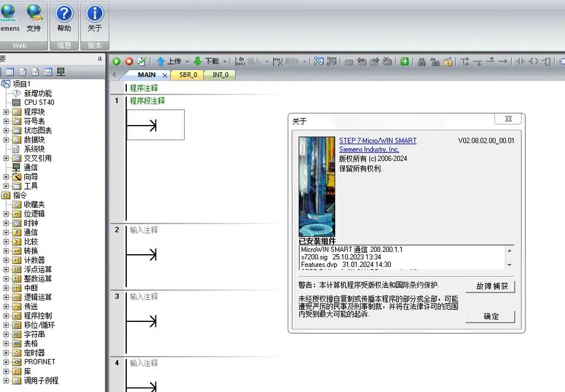The image size is (565, 392).
Task: Expand the 程序块 (Program Block) tree node
Action: click(x=6, y=112)
